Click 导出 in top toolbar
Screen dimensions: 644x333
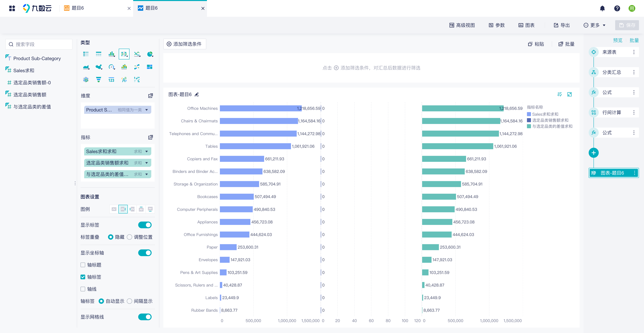561,25
